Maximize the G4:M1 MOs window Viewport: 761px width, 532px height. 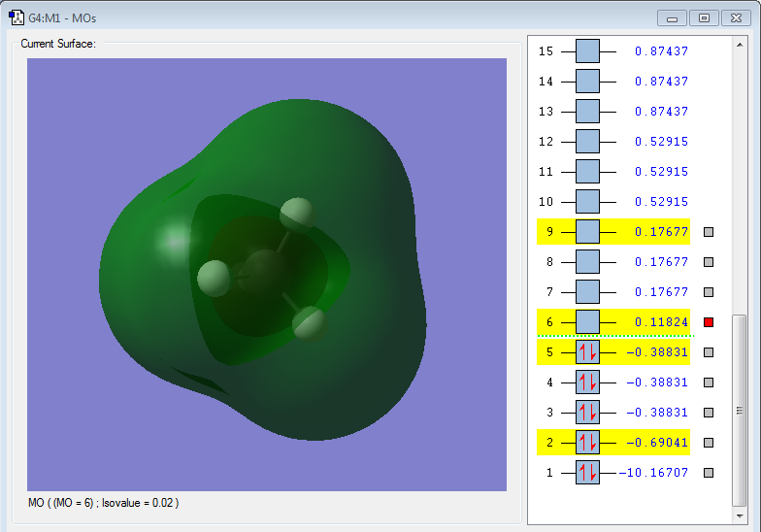[x=704, y=17]
